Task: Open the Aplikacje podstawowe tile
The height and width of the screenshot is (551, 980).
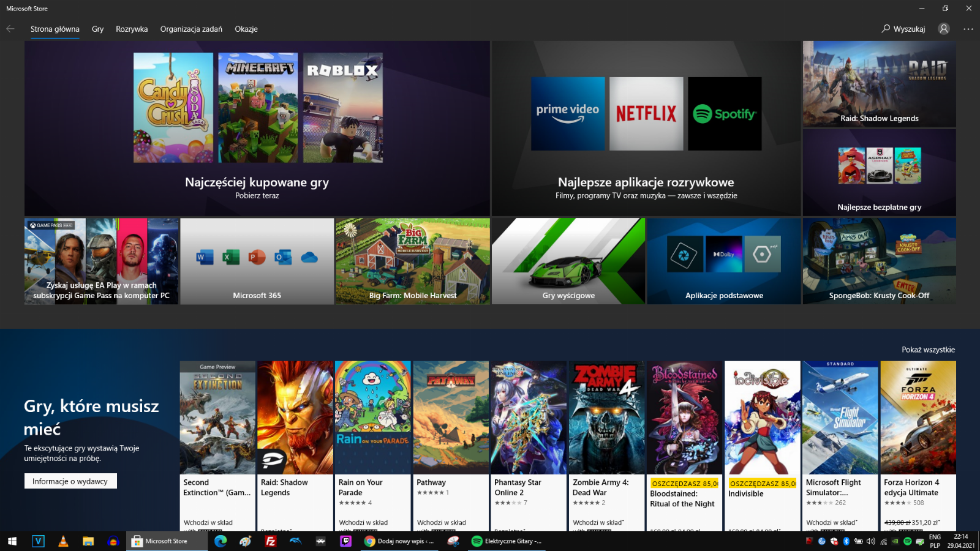Action: coord(724,261)
